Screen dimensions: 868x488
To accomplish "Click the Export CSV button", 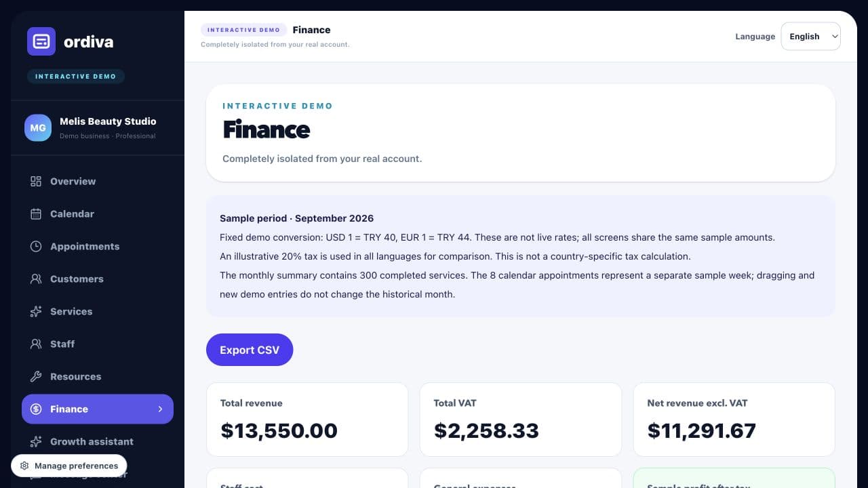I will 250,350.
